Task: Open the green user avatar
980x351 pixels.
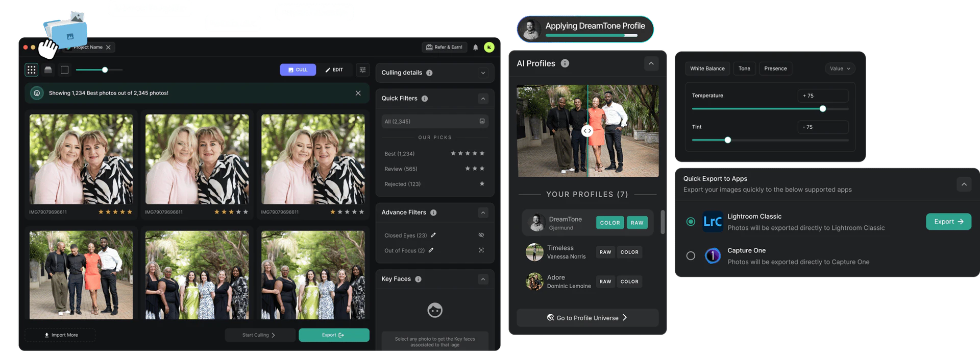Action: [489, 47]
